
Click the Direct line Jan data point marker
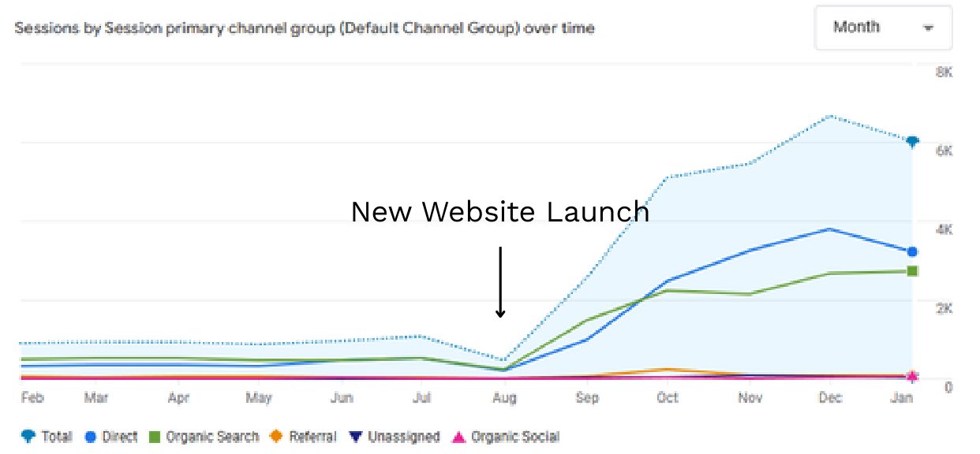pos(912,251)
